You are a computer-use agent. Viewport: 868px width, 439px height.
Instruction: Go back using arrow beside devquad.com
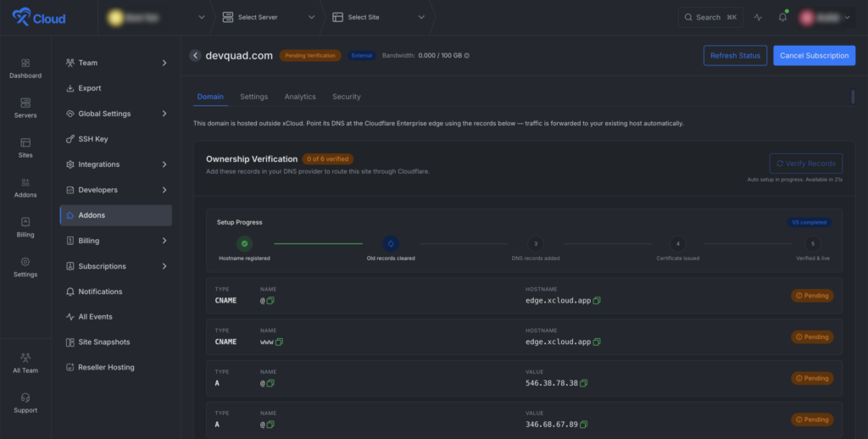(195, 55)
